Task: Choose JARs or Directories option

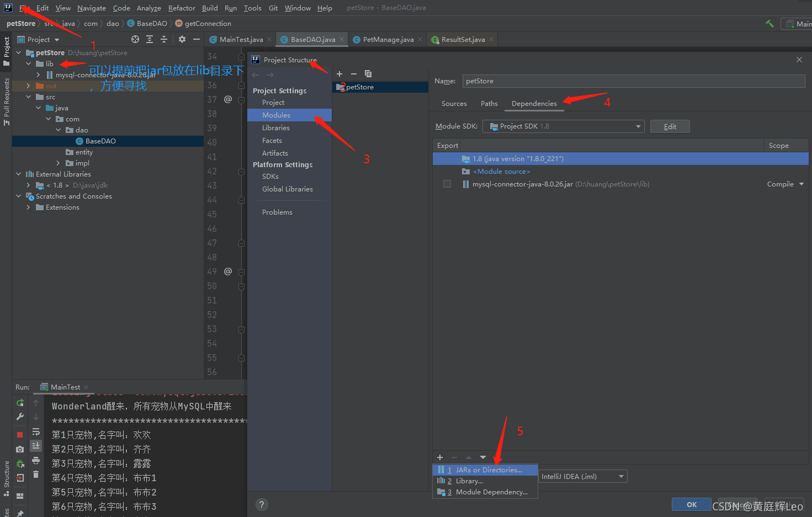Action: pyautogui.click(x=485, y=470)
